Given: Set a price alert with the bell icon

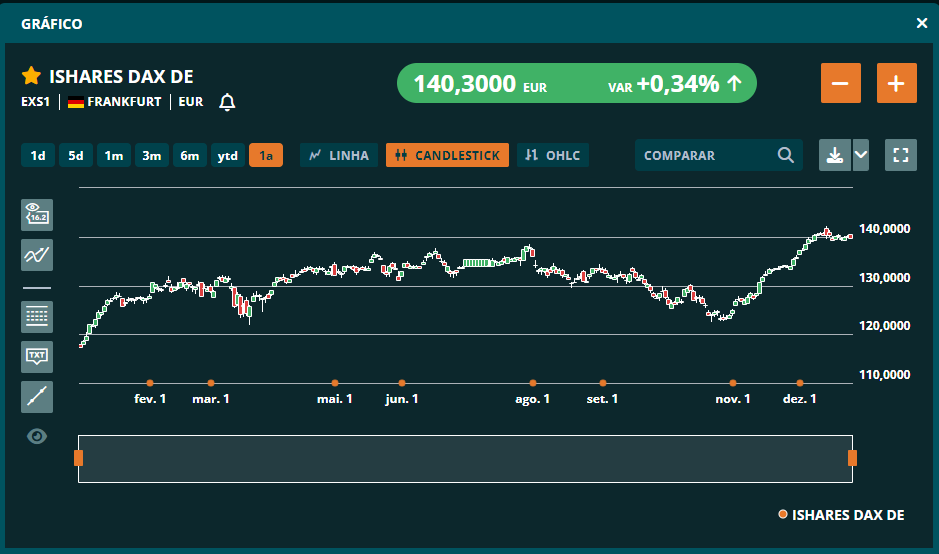Looking at the screenshot, I should point(227,102).
